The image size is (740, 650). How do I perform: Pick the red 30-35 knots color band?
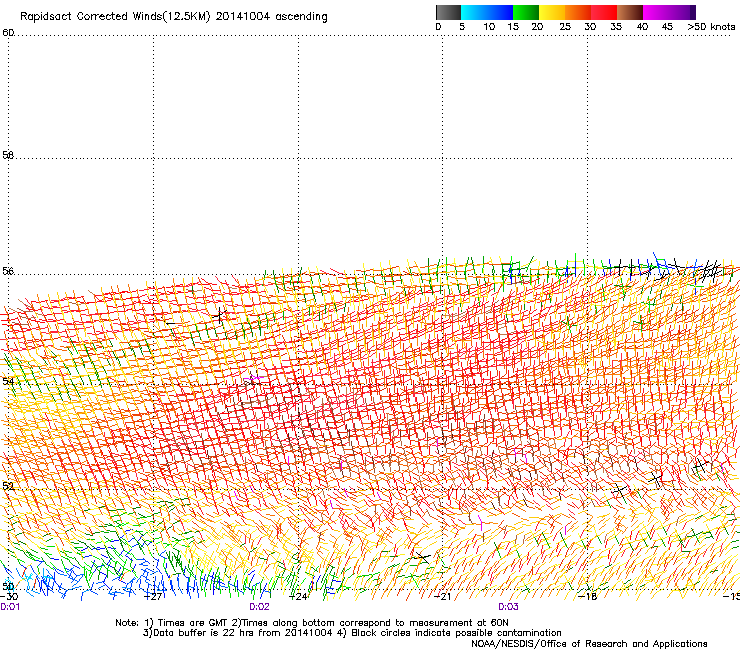coord(604,12)
